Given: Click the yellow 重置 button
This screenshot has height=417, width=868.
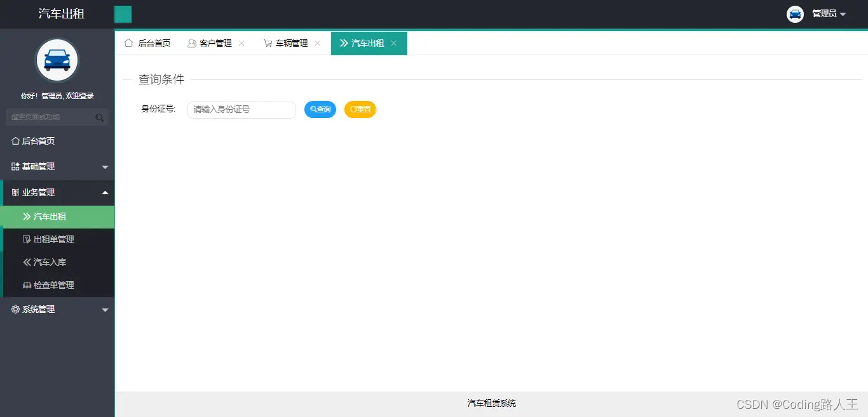Looking at the screenshot, I should (x=360, y=109).
